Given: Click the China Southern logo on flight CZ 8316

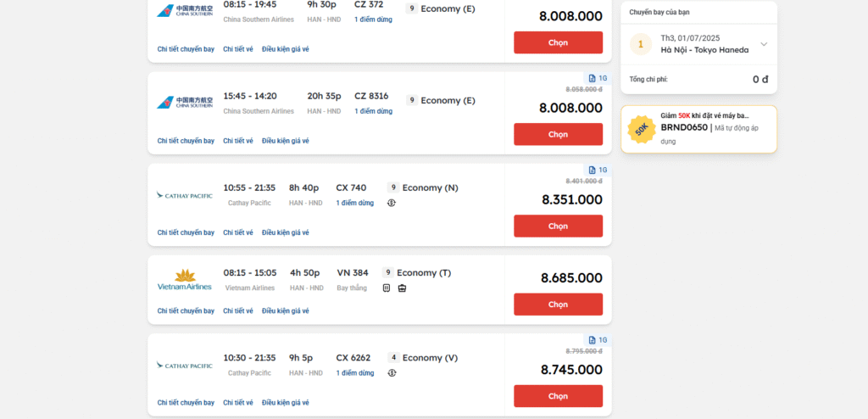Looking at the screenshot, I should (x=185, y=102).
